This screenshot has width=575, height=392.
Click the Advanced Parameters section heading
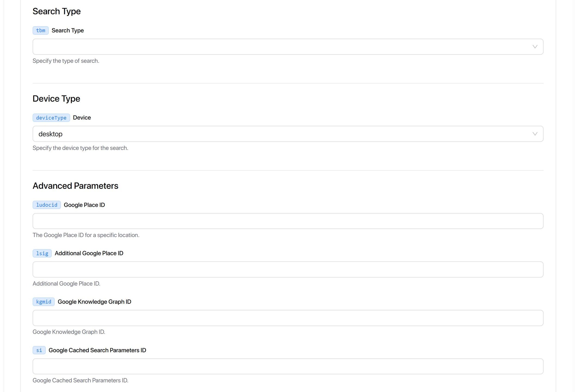point(75,186)
